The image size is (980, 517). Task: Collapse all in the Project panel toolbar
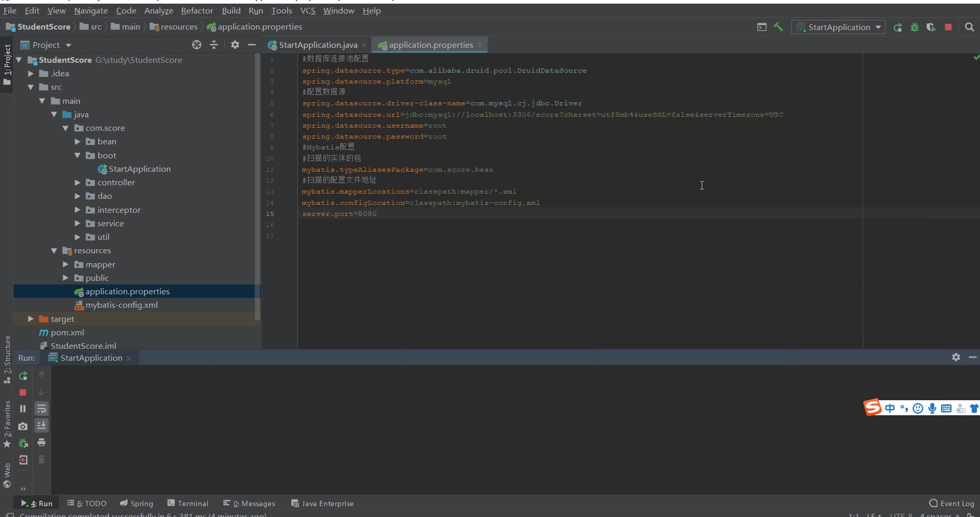(x=214, y=45)
